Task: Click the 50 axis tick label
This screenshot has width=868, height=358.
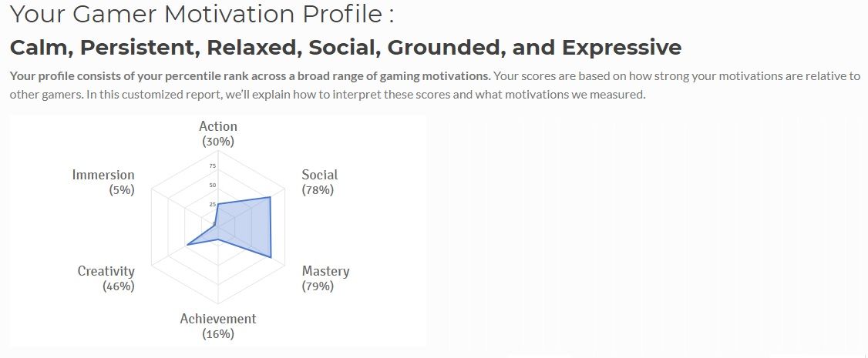Action: pos(213,185)
